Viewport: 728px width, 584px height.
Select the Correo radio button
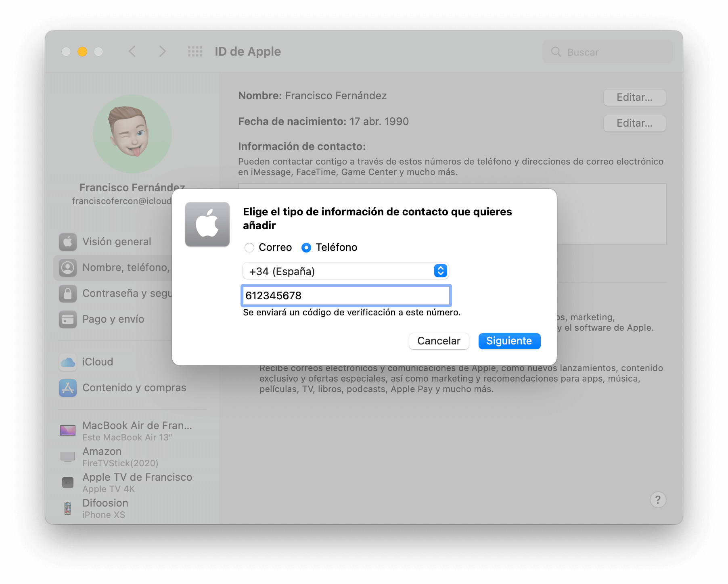click(249, 247)
